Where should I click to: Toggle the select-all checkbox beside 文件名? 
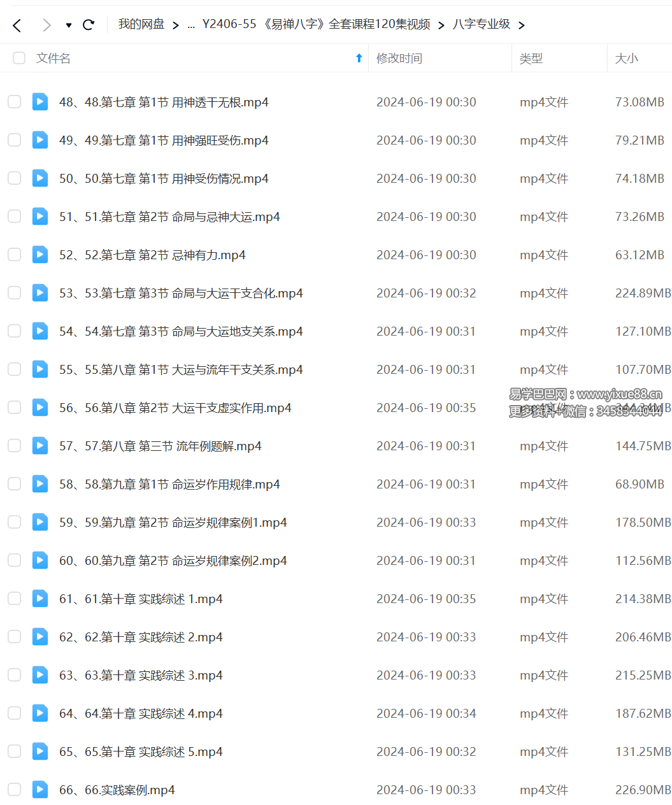19,59
